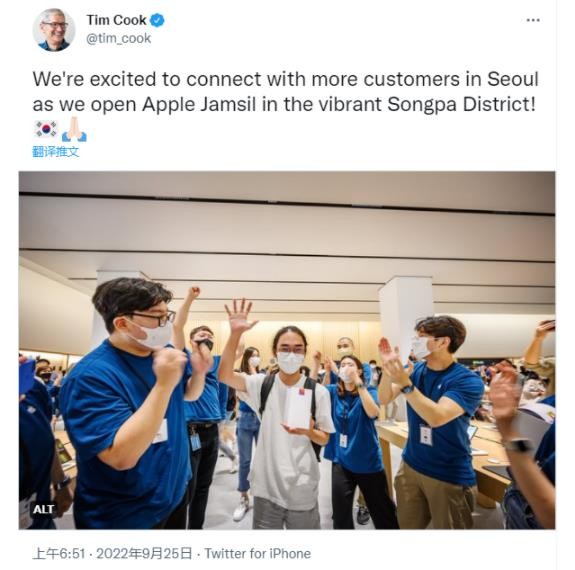The image size is (575, 570).
Task: Open Tim Cook's profile avatar
Action: (x=54, y=29)
